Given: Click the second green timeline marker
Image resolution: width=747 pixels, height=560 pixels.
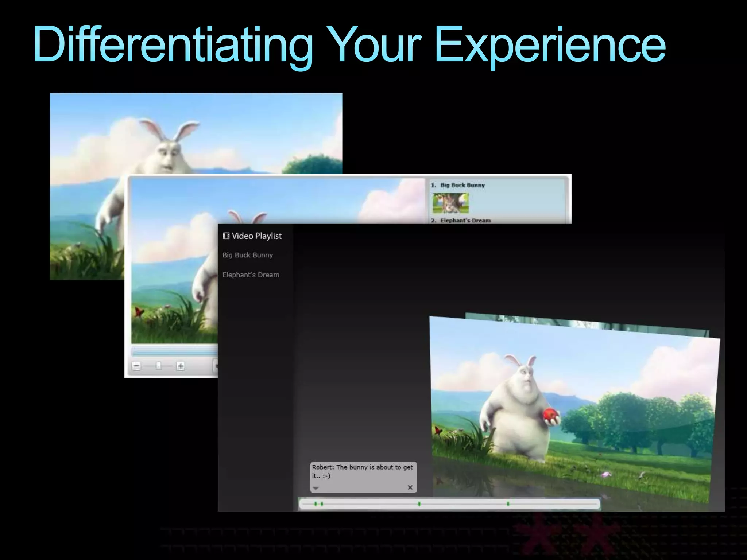Looking at the screenshot, I should pos(322,504).
